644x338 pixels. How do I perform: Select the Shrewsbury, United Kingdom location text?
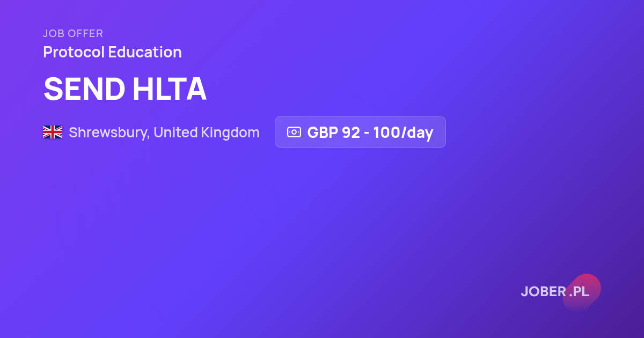(164, 133)
